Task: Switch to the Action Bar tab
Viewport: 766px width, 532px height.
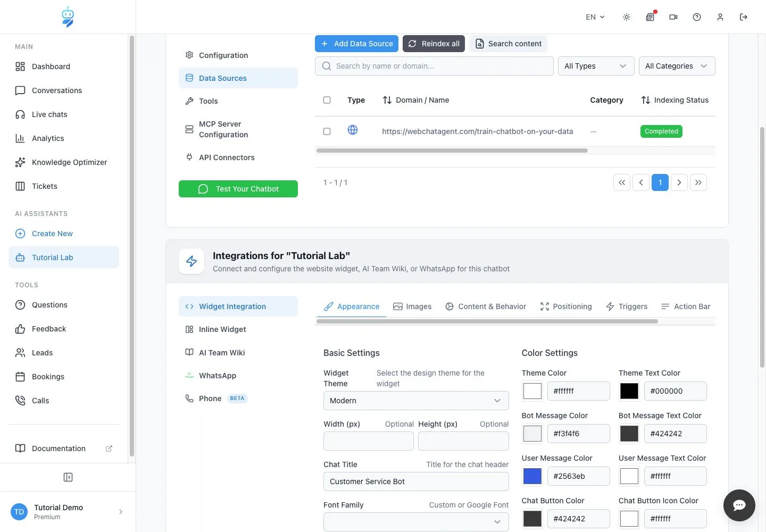Action: pos(686,306)
